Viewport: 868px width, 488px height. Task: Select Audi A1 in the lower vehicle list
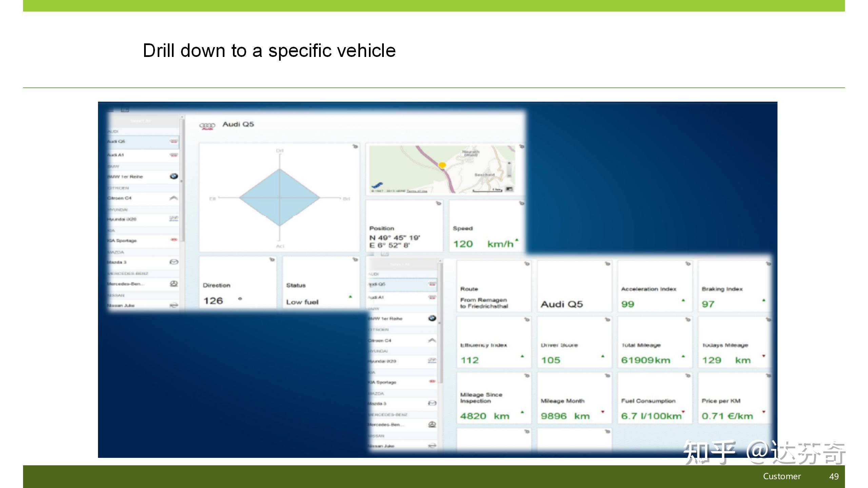tap(403, 298)
